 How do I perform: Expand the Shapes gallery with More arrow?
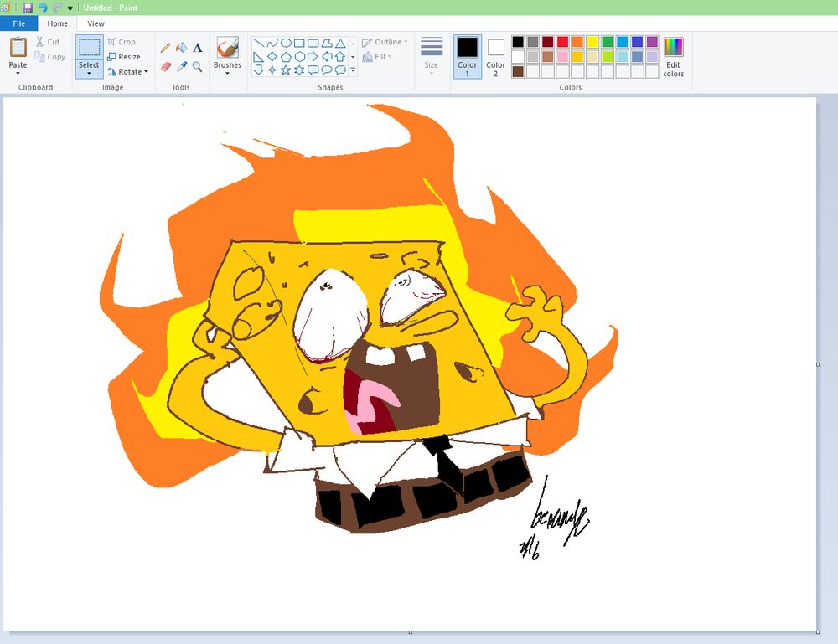(353, 70)
